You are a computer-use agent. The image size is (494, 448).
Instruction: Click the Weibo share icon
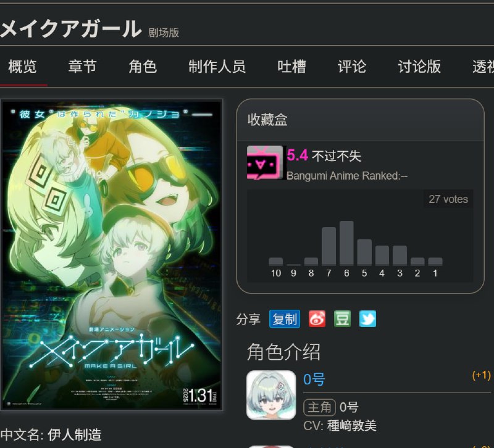(x=317, y=319)
